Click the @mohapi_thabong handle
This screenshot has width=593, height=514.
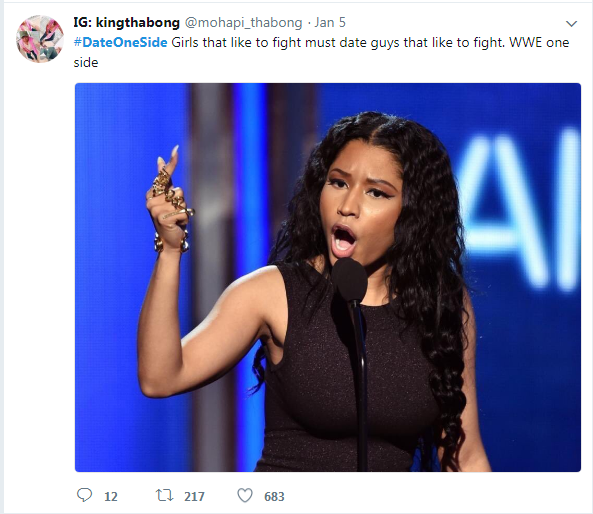tap(244, 23)
